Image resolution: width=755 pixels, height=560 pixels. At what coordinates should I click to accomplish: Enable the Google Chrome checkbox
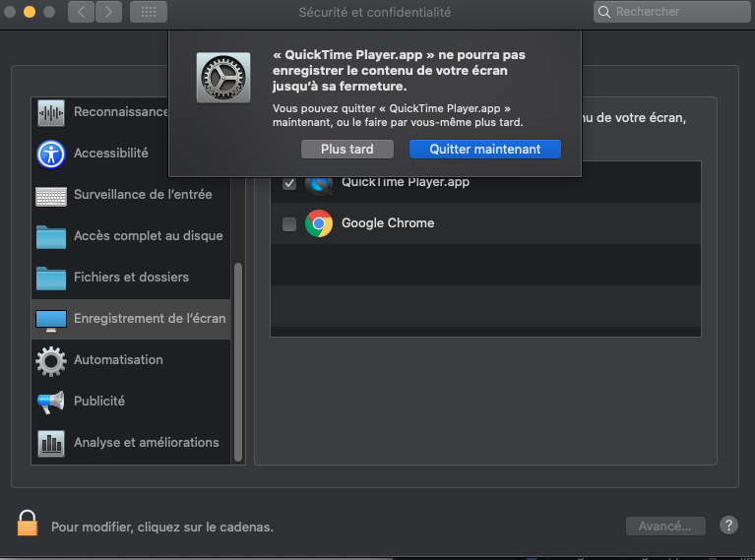click(x=289, y=224)
